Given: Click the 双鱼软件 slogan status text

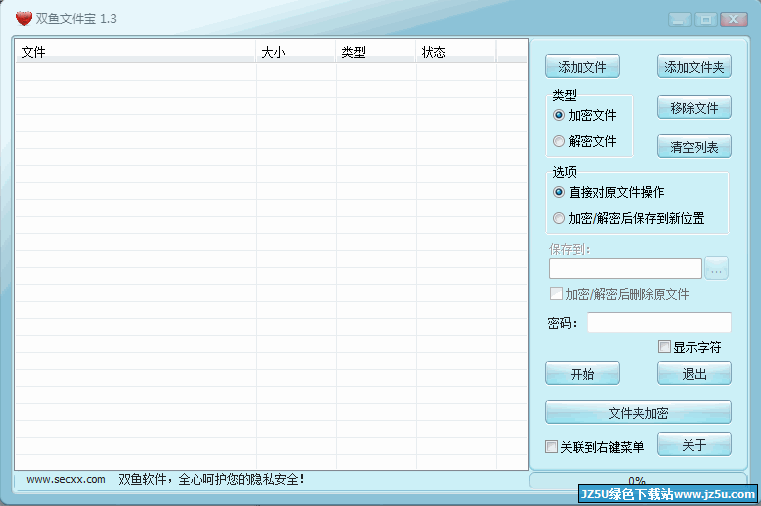Looking at the screenshot, I should (x=211, y=479).
